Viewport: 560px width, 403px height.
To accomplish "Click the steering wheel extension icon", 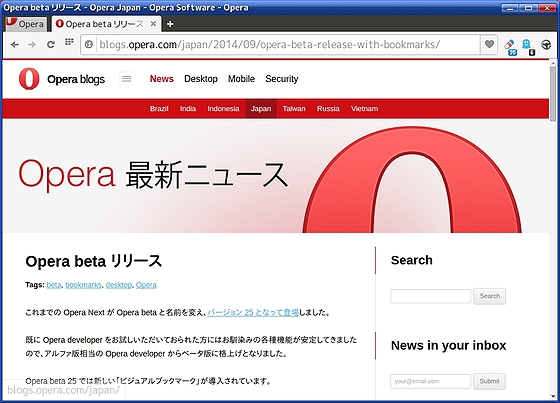I will click(546, 45).
